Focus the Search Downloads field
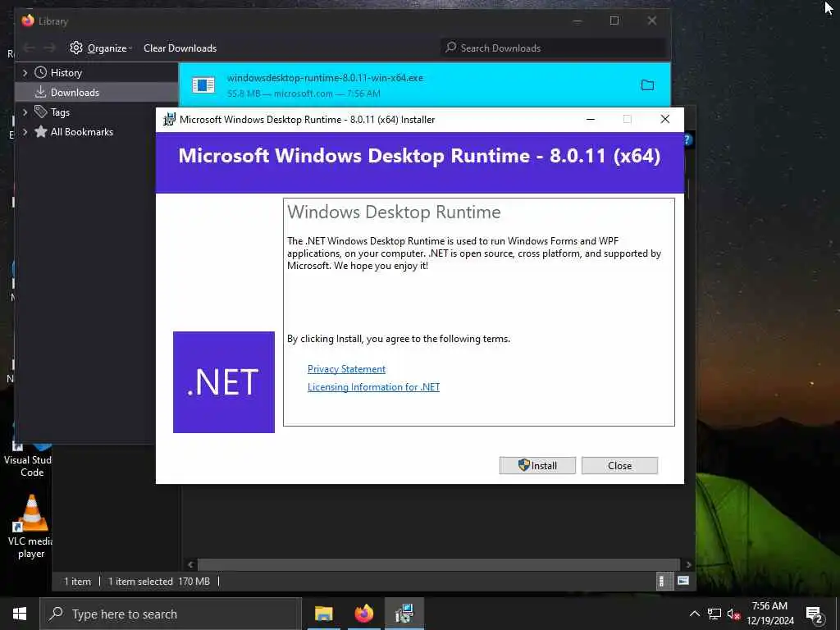The image size is (840, 630). (x=554, y=48)
